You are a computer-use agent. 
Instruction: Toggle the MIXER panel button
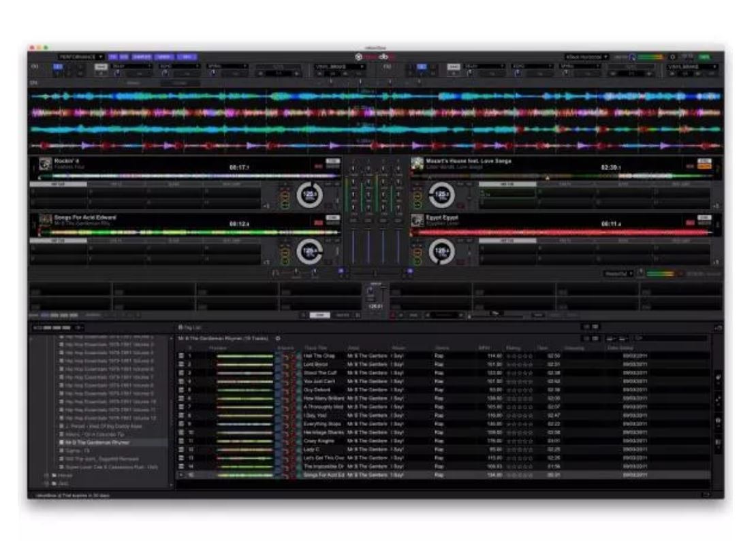click(x=164, y=57)
